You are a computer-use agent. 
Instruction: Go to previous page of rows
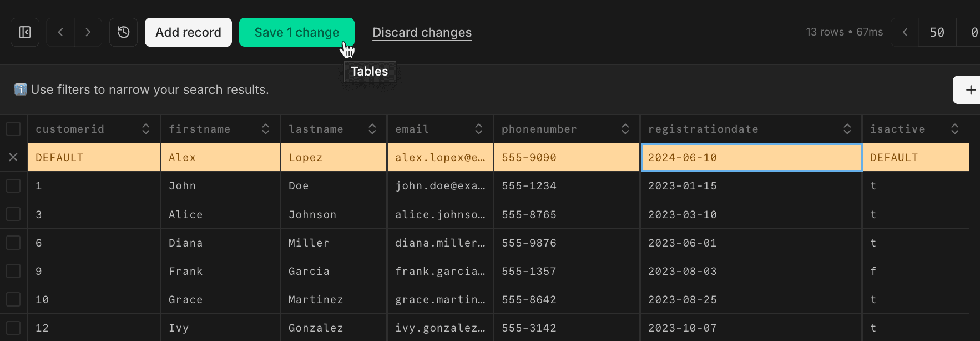coord(905,32)
